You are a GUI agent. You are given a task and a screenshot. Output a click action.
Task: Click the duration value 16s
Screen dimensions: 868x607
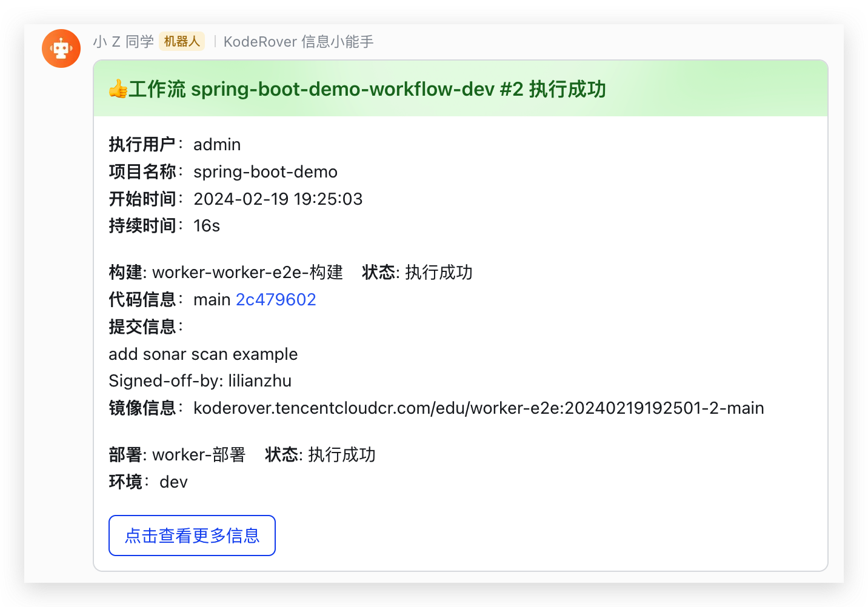click(x=207, y=225)
